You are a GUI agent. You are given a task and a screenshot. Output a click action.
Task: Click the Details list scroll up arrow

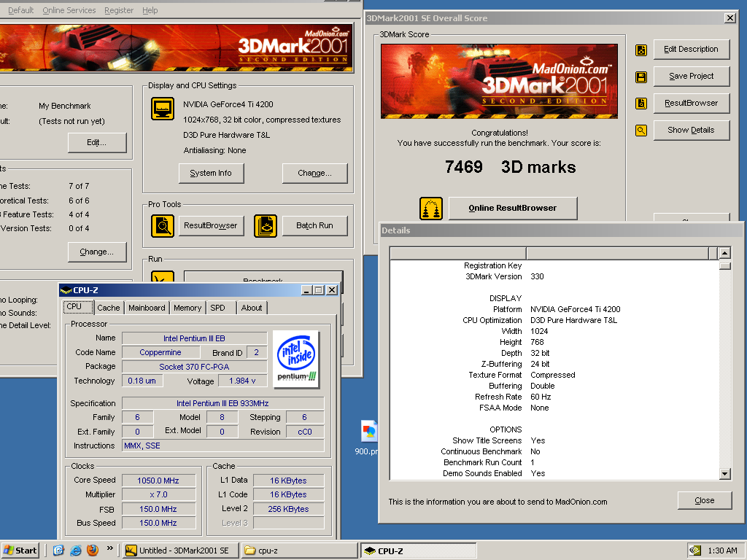point(725,253)
